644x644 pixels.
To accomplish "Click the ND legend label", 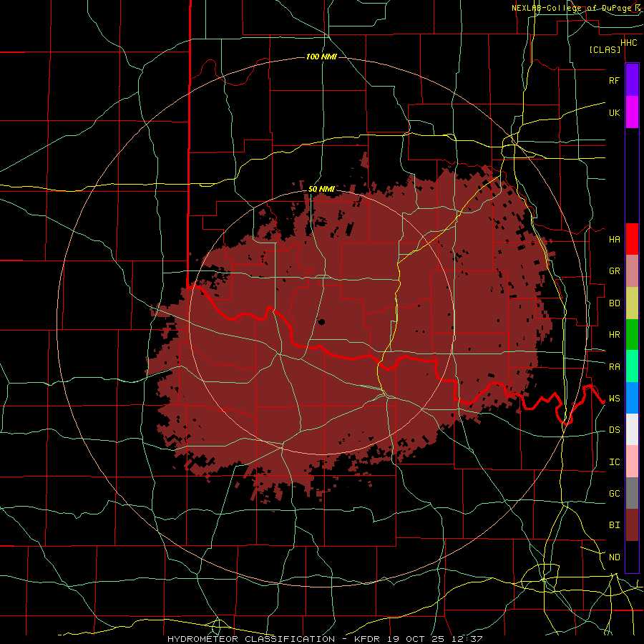I will [x=614, y=557].
